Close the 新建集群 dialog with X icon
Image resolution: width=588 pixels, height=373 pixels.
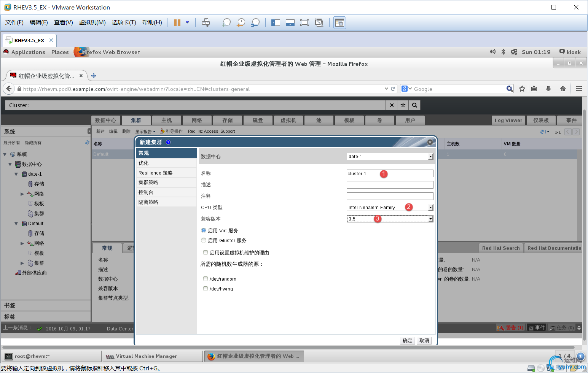point(430,142)
